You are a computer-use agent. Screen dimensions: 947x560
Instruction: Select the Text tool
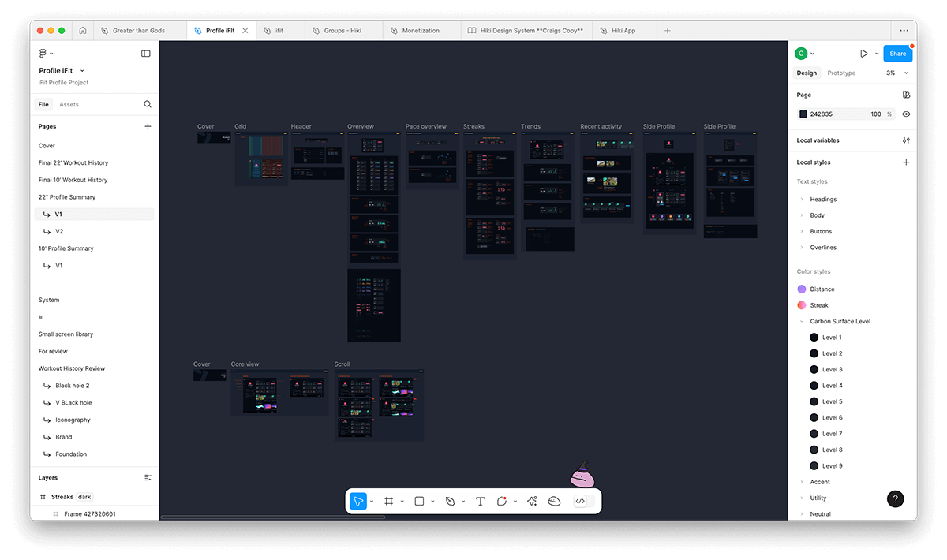tap(480, 501)
